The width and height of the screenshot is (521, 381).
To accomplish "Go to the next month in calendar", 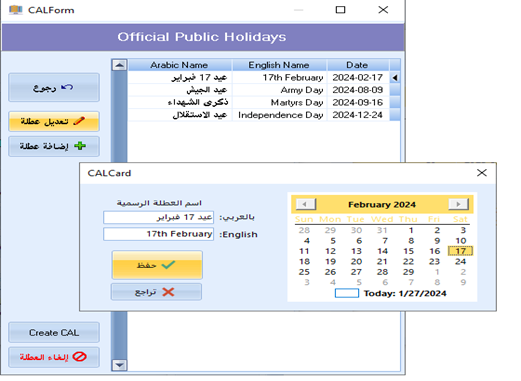I will [459, 204].
